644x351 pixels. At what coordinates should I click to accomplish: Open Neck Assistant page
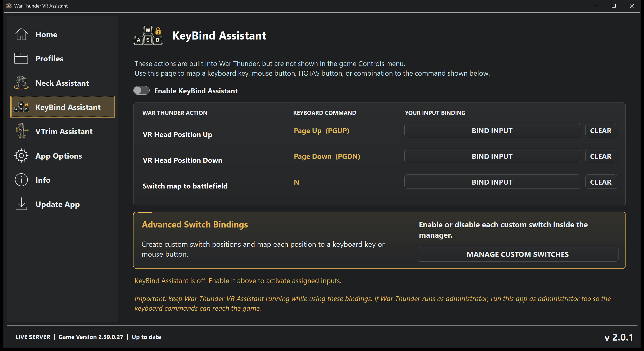62,83
